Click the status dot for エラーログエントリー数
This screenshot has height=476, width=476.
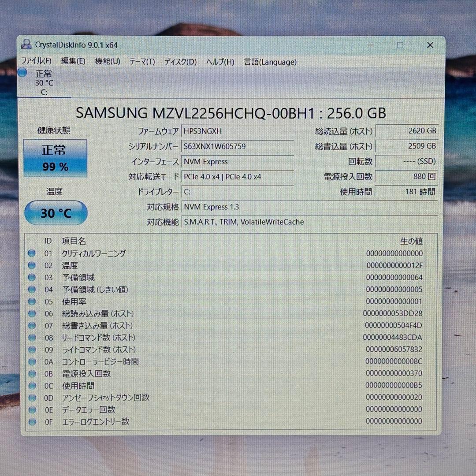tap(32, 421)
